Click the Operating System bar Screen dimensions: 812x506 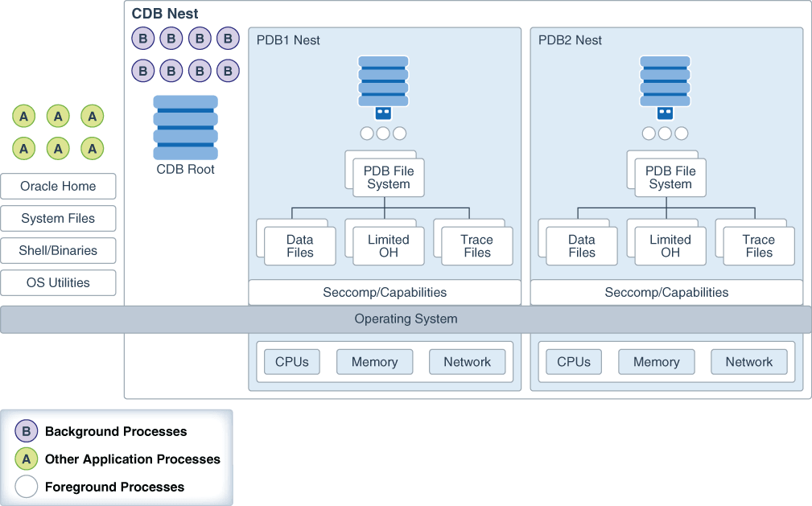point(406,319)
